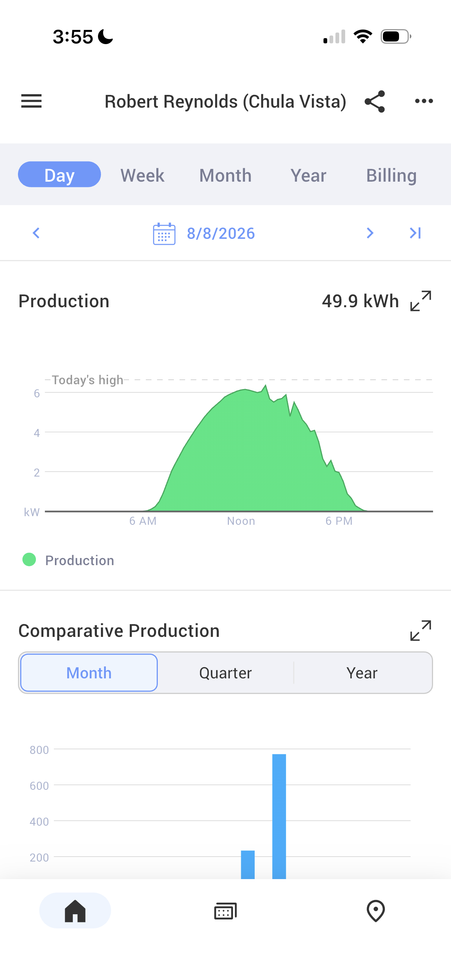451x980 pixels.
Task: Expand the Production chart to fullscreen
Action: tap(421, 301)
